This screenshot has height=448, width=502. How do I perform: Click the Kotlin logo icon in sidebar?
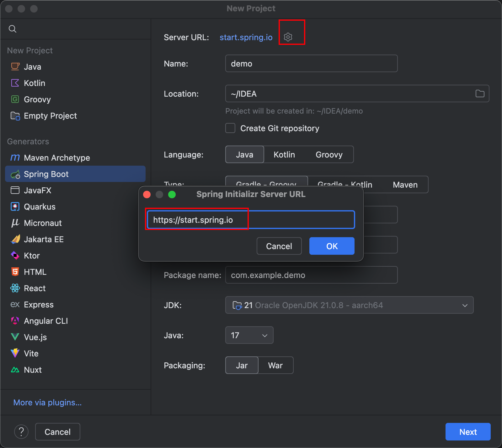click(x=15, y=83)
